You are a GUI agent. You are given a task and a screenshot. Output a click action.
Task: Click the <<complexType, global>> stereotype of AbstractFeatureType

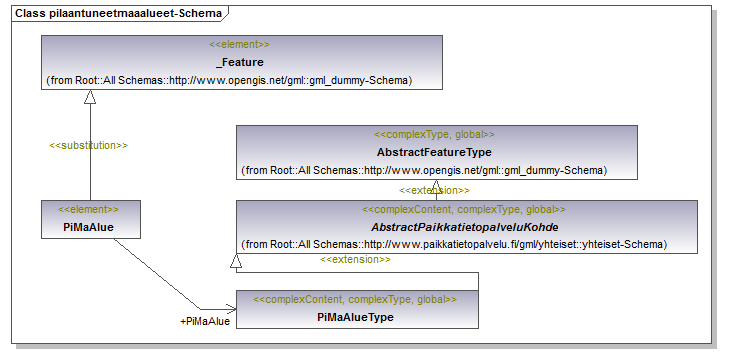coord(434,135)
